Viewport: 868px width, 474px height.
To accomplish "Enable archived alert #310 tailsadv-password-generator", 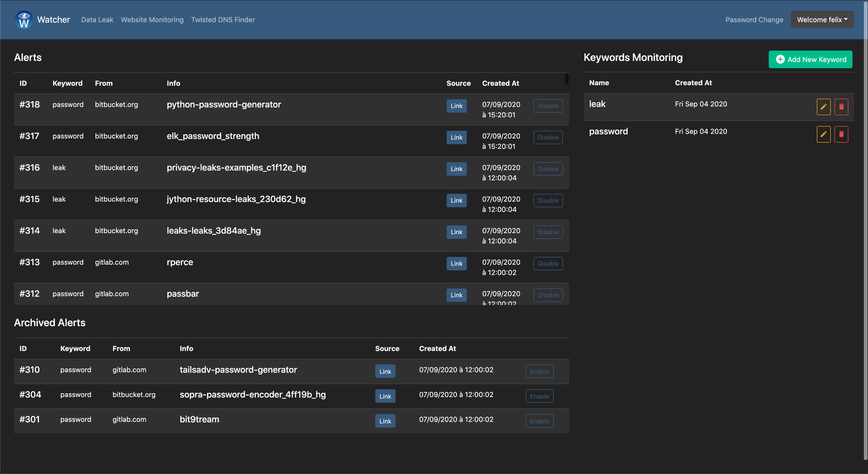I will tap(539, 372).
